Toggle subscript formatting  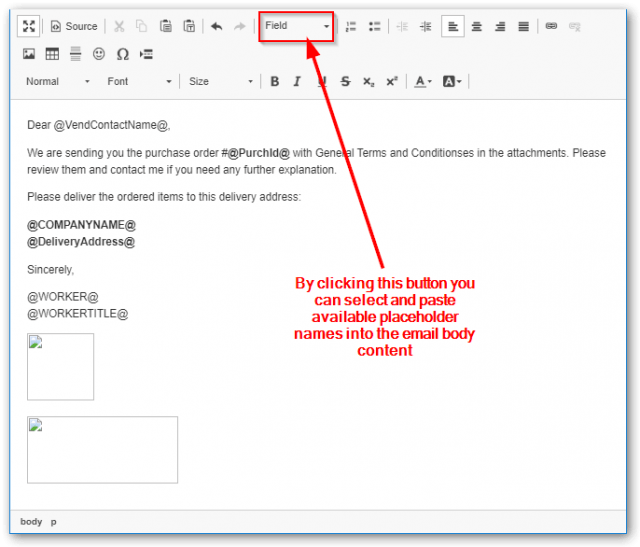coord(369,82)
